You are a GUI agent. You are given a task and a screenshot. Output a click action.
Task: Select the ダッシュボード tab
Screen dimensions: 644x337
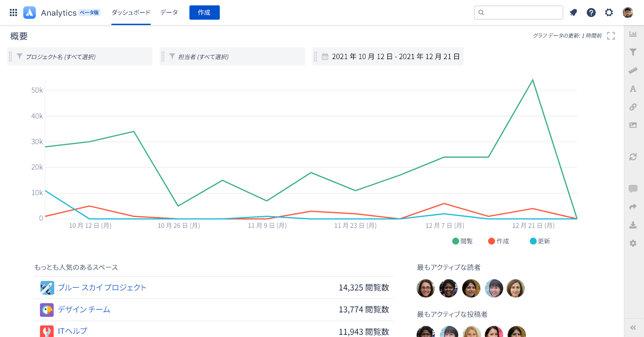click(131, 13)
